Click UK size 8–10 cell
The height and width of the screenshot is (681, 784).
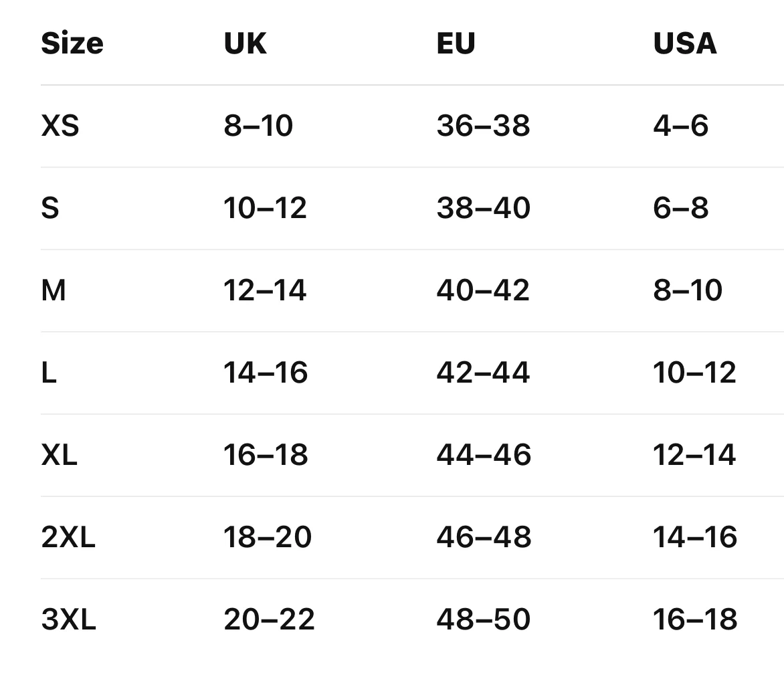258,126
